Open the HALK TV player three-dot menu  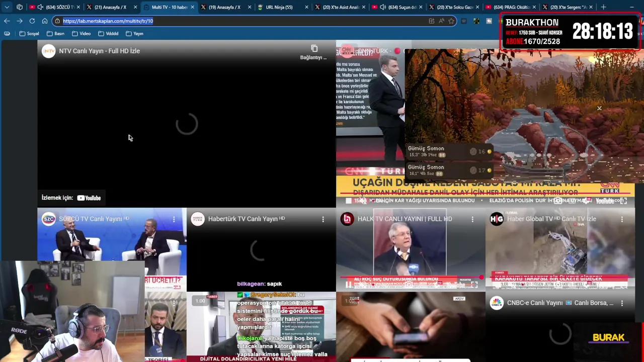click(x=472, y=219)
